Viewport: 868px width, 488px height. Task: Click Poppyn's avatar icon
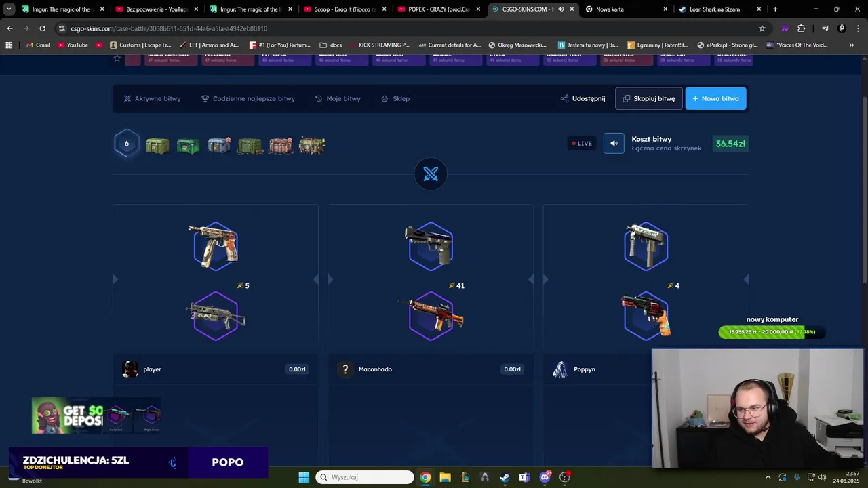560,369
